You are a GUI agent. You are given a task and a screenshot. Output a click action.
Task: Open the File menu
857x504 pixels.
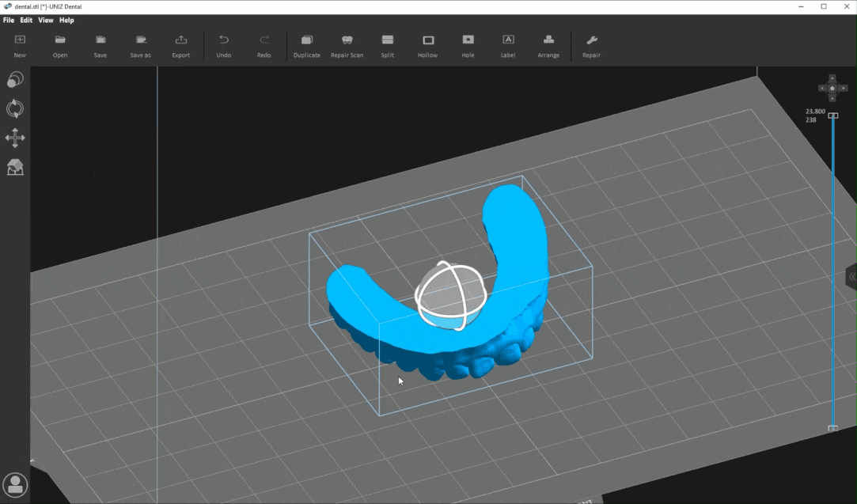[9, 20]
